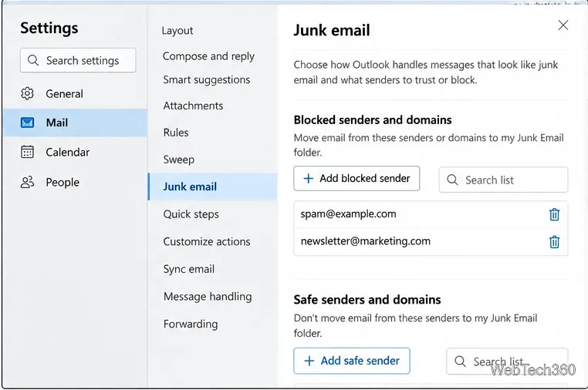The height and width of the screenshot is (390, 588).
Task: Open Compose and reply settings
Action: pos(208,56)
